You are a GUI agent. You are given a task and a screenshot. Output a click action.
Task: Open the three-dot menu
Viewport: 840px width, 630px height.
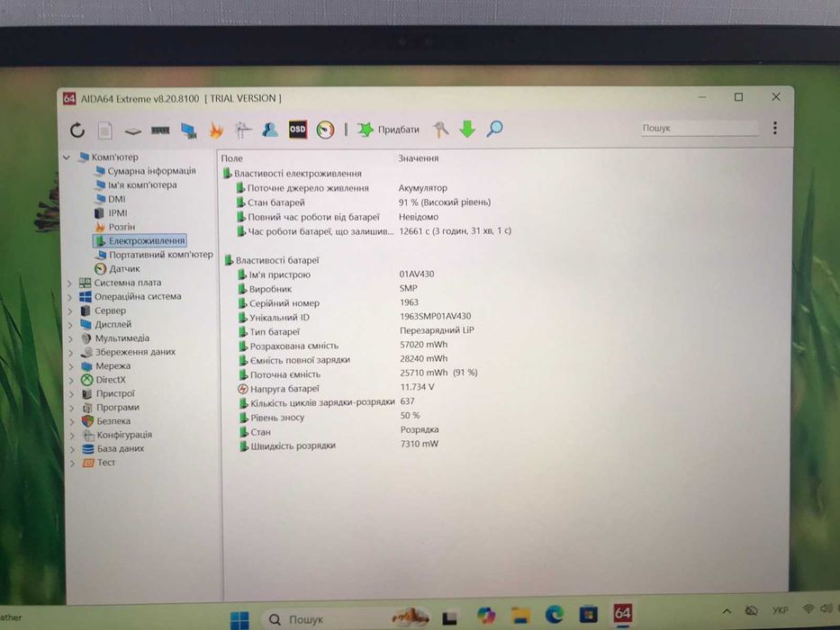coord(774,128)
